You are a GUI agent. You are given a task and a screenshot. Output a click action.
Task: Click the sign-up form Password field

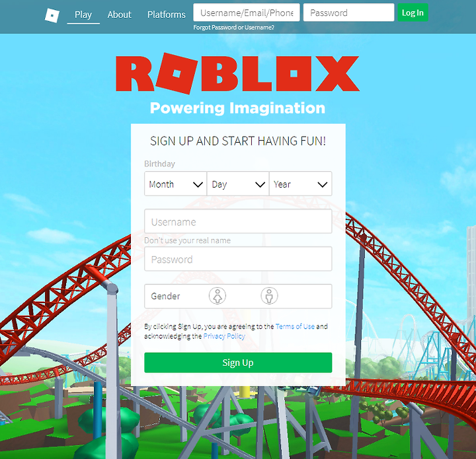pyautogui.click(x=238, y=259)
